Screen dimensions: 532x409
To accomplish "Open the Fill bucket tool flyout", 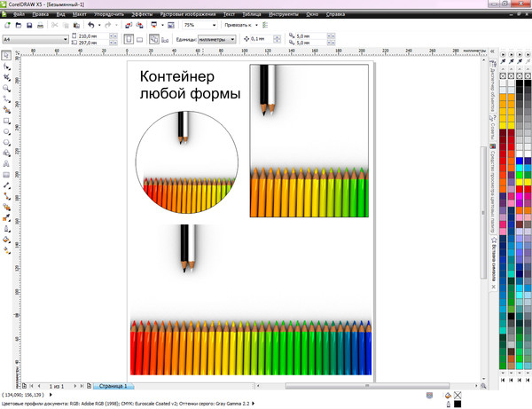I will (x=6, y=240).
